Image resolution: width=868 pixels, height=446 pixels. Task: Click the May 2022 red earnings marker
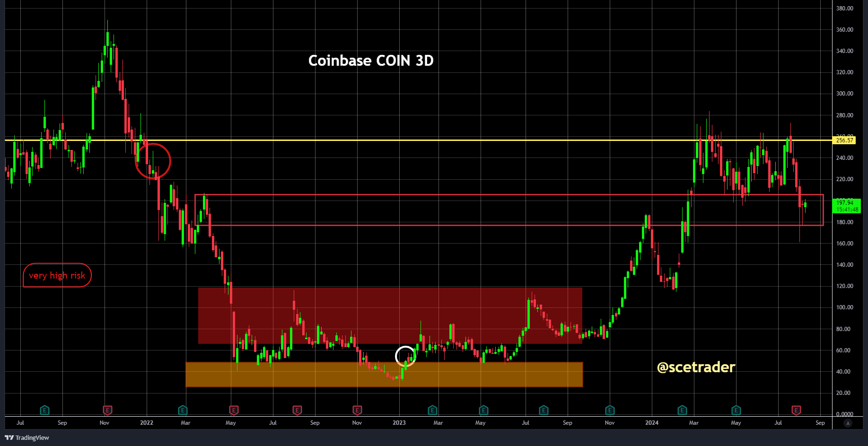pyautogui.click(x=234, y=410)
